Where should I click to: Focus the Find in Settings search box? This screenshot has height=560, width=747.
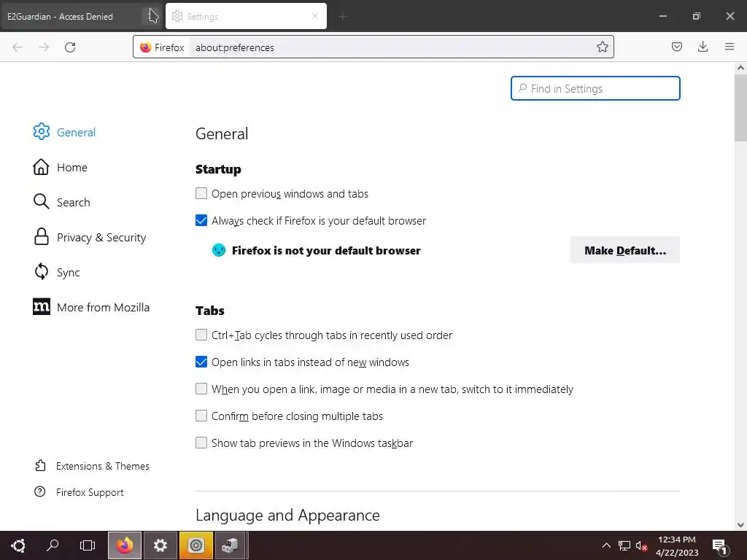(595, 88)
